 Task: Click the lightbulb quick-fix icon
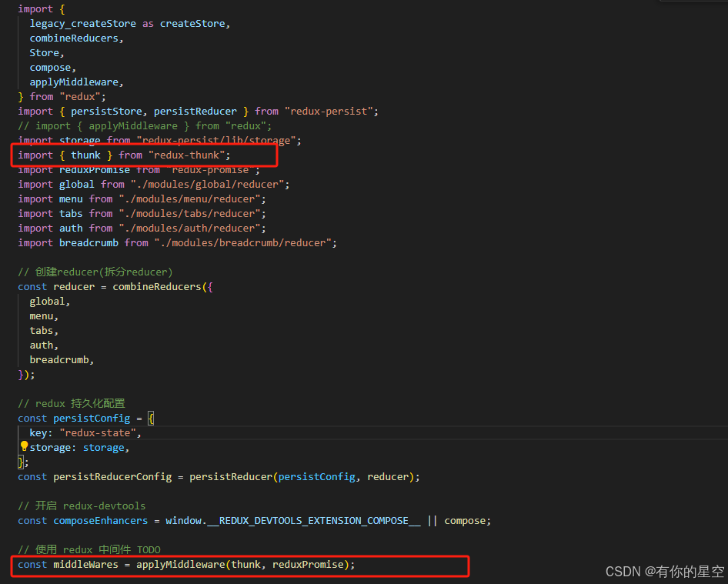click(x=24, y=446)
